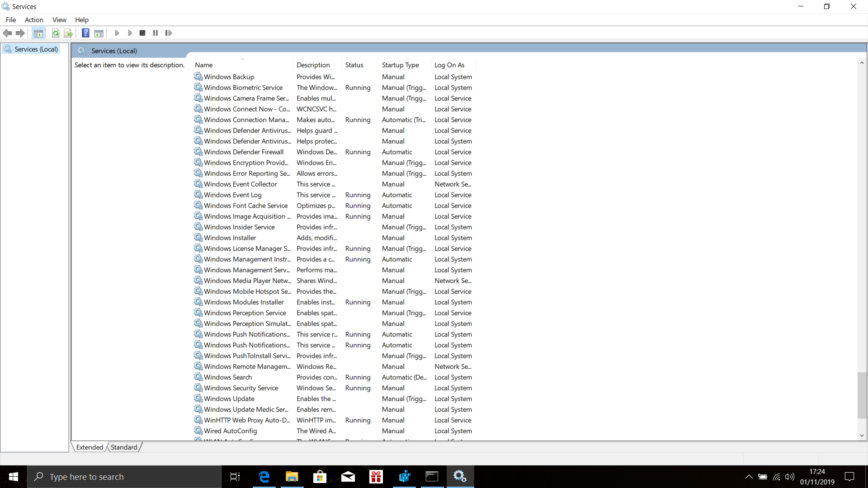The width and height of the screenshot is (868, 488).
Task: Click the Stop Service square icon
Action: point(142,33)
